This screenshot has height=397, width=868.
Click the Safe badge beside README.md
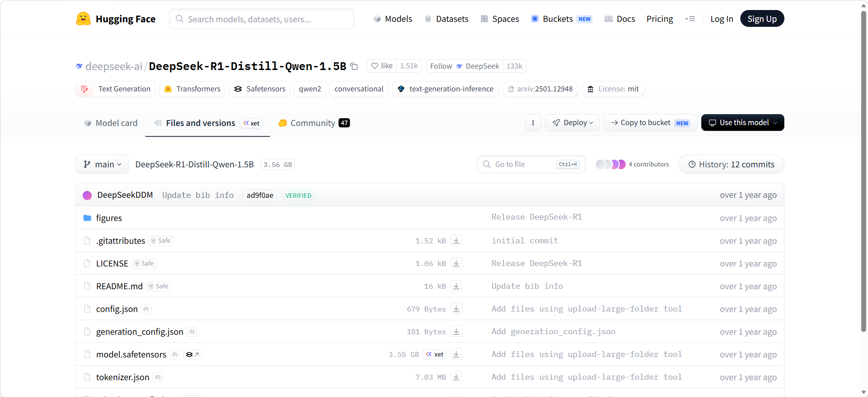click(x=159, y=286)
